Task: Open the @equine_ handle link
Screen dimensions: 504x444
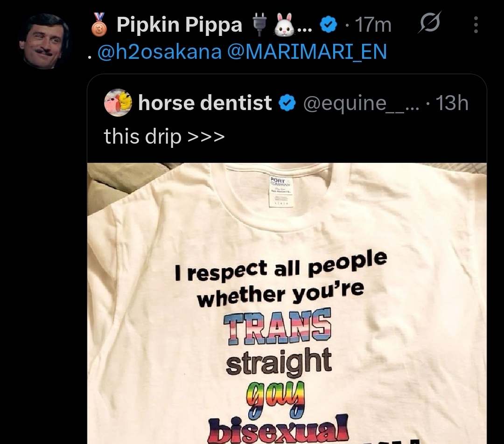Action: (361, 104)
